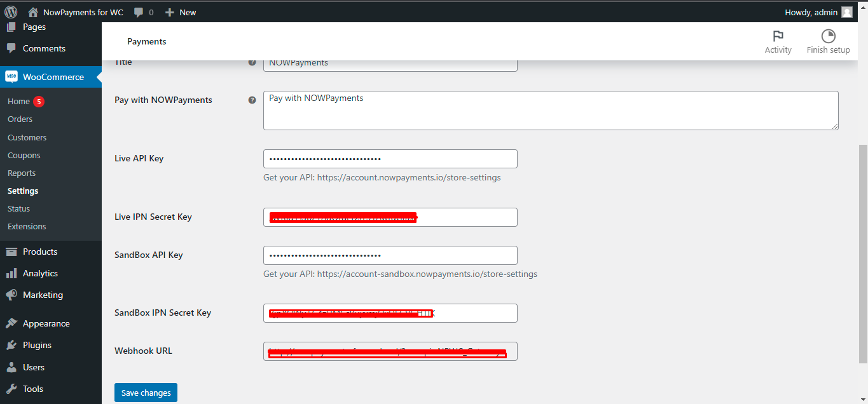Click the Pay with NOWPayments textarea

coord(551,111)
